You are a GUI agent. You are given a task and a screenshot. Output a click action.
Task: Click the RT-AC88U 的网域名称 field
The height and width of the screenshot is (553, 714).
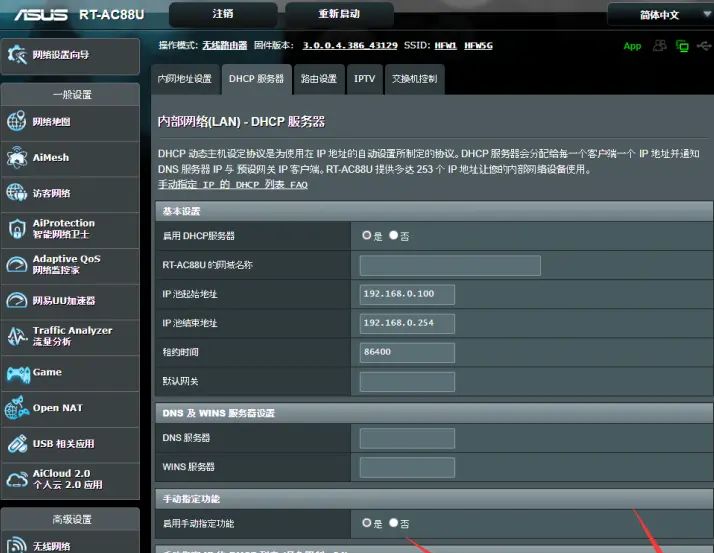point(450,265)
